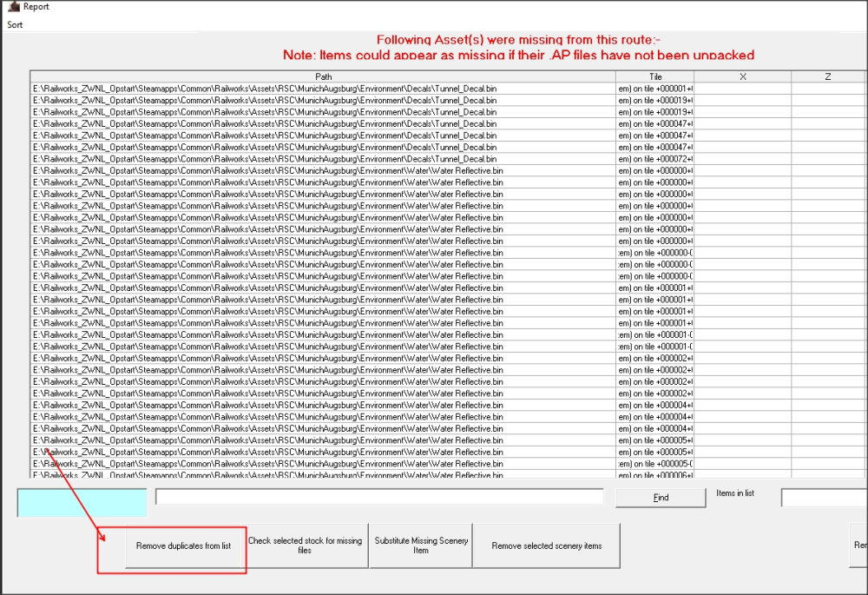Select the X column header
Image resolution: width=868 pixels, height=595 pixels.
(x=742, y=76)
